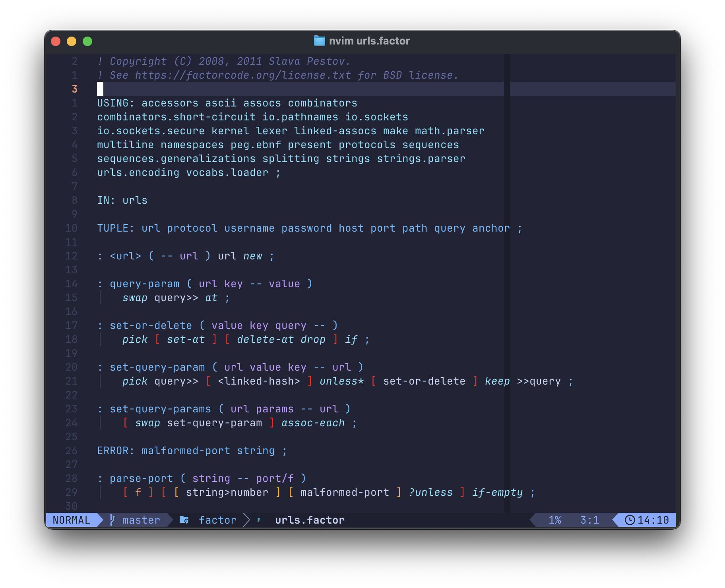
Task: Click the folder icon in window title
Action: click(x=319, y=41)
